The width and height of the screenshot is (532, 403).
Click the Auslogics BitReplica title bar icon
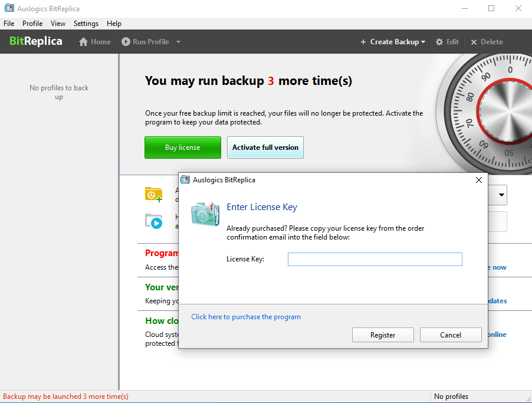click(9, 8)
